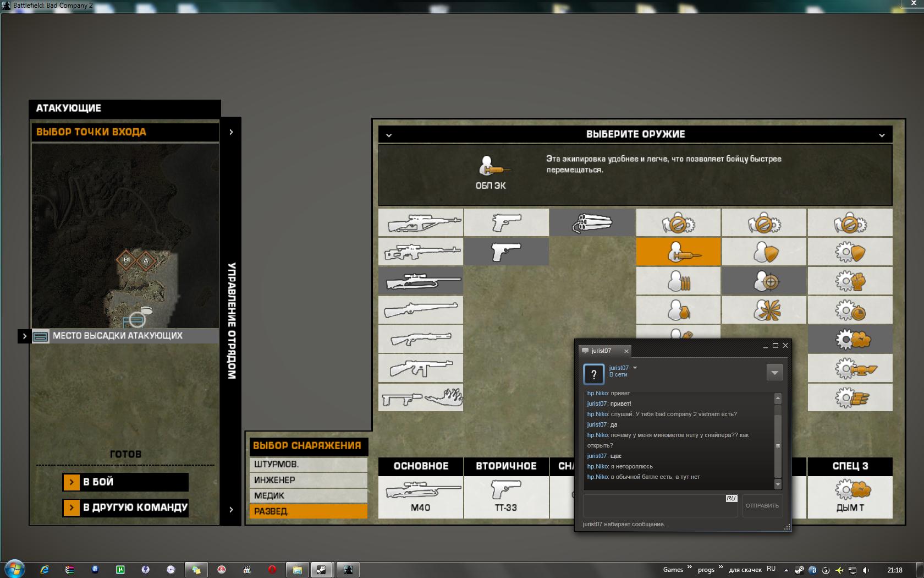The height and width of the screenshot is (578, 924).
Task: Select the vehicle armor gear-and-shield perk
Action: coord(850,252)
